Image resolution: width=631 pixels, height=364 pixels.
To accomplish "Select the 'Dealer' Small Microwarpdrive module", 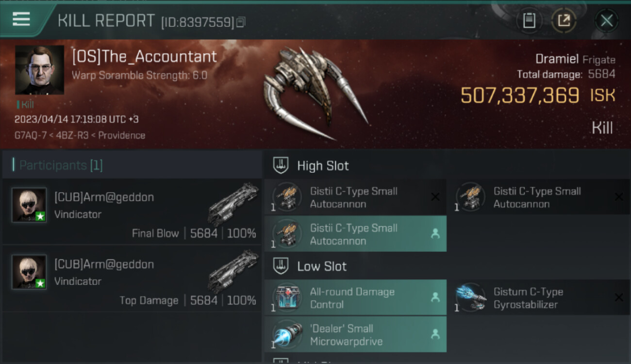I will click(355, 334).
